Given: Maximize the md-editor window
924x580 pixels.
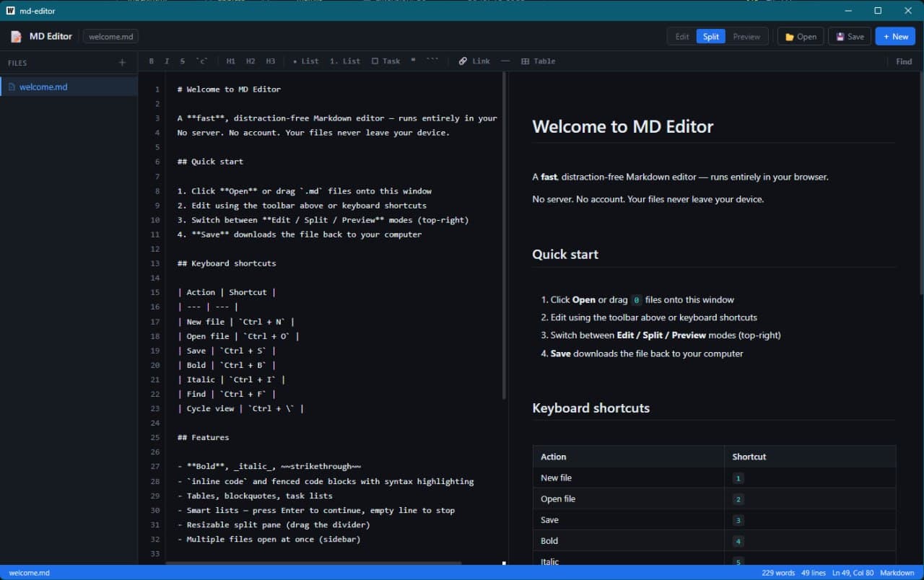Looking at the screenshot, I should tap(878, 11).
